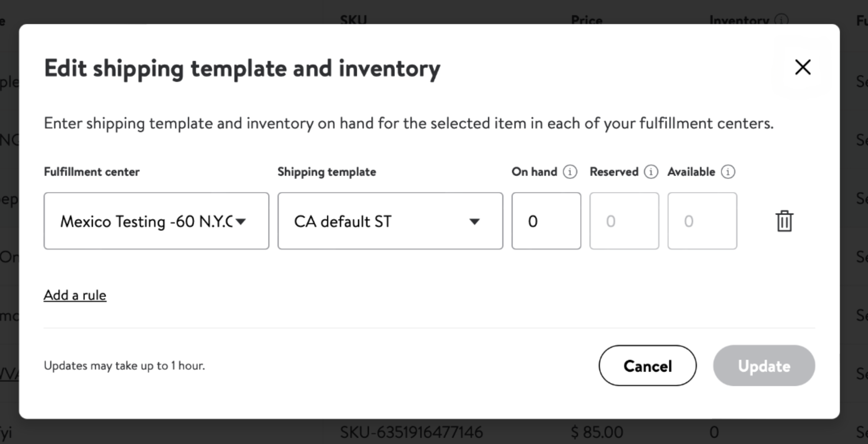The image size is (868, 444).
Task: Select the SKU-6351916477146 cell
Action: coord(411,432)
